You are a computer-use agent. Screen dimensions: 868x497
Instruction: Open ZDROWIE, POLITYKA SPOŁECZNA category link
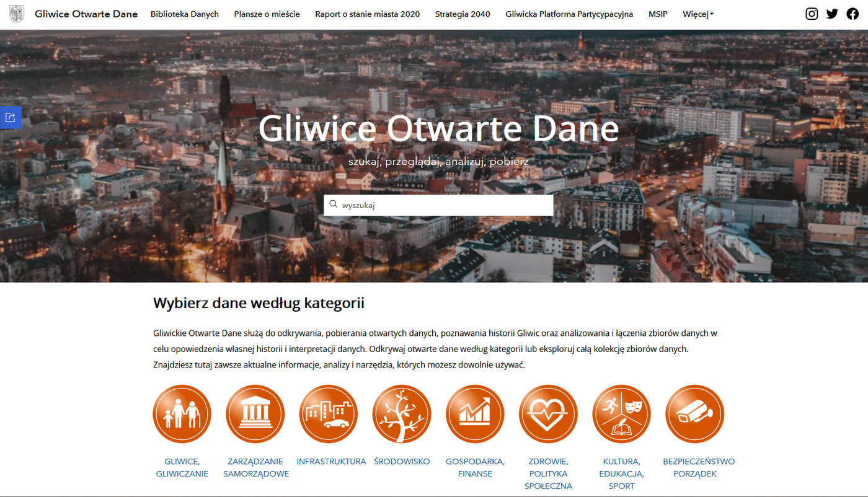point(548,474)
